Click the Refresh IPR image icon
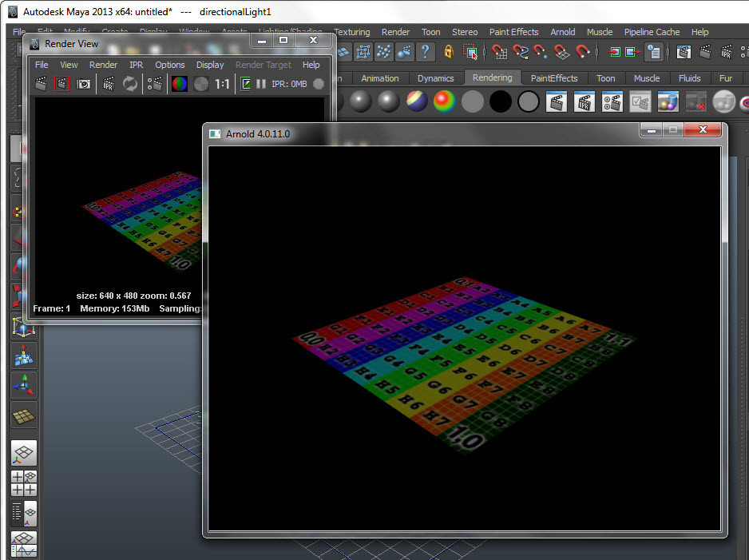 [x=130, y=84]
